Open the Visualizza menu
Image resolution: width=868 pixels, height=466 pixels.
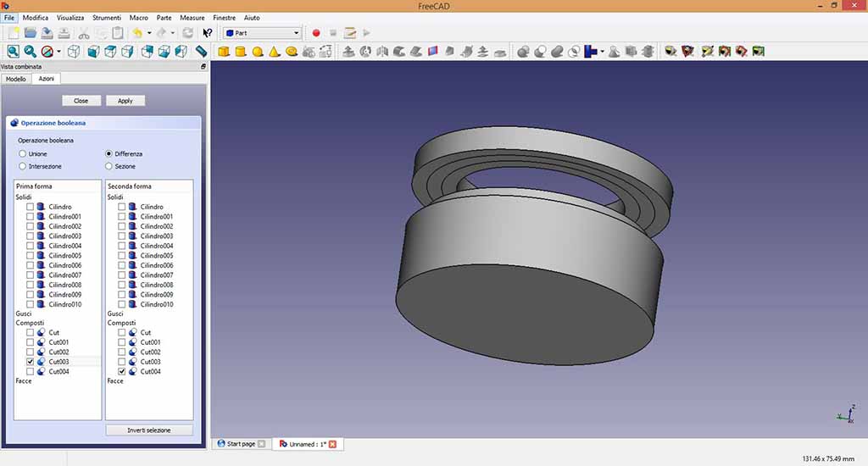[x=70, y=18]
